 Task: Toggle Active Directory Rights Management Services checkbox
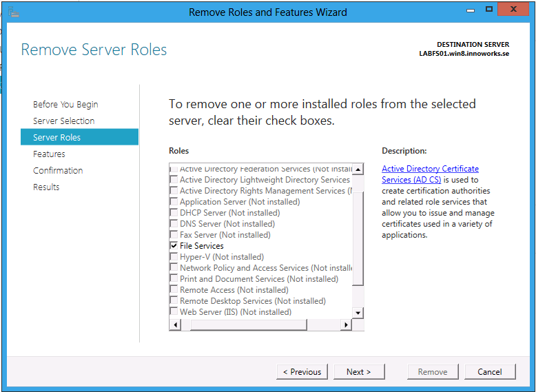point(174,191)
